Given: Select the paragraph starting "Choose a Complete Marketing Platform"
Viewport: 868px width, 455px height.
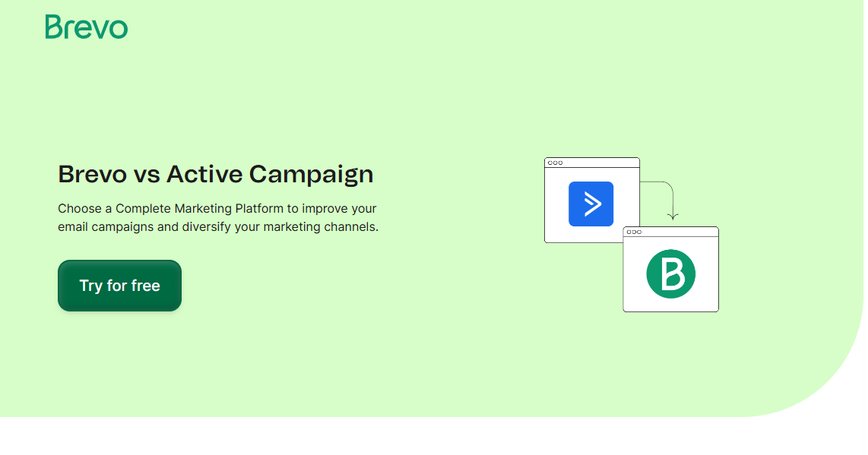Looking at the screenshot, I should (218, 217).
